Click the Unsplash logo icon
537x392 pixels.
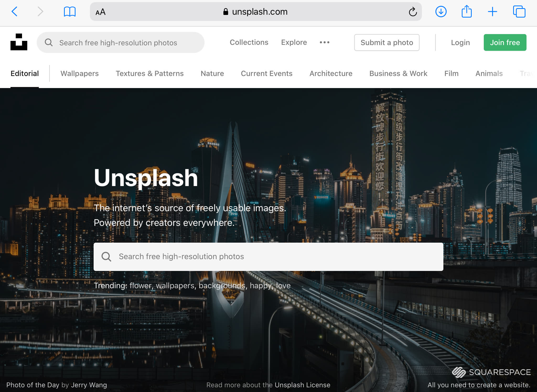click(19, 42)
